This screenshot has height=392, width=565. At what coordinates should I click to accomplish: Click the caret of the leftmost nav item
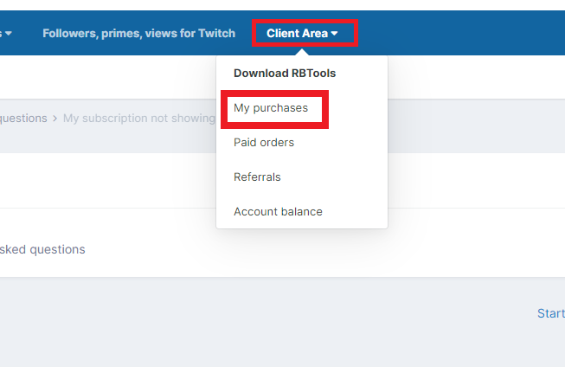click(9, 34)
